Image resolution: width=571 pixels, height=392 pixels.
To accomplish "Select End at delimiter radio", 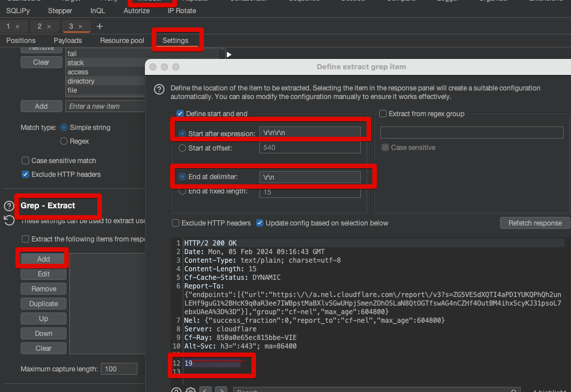I will coord(183,176).
